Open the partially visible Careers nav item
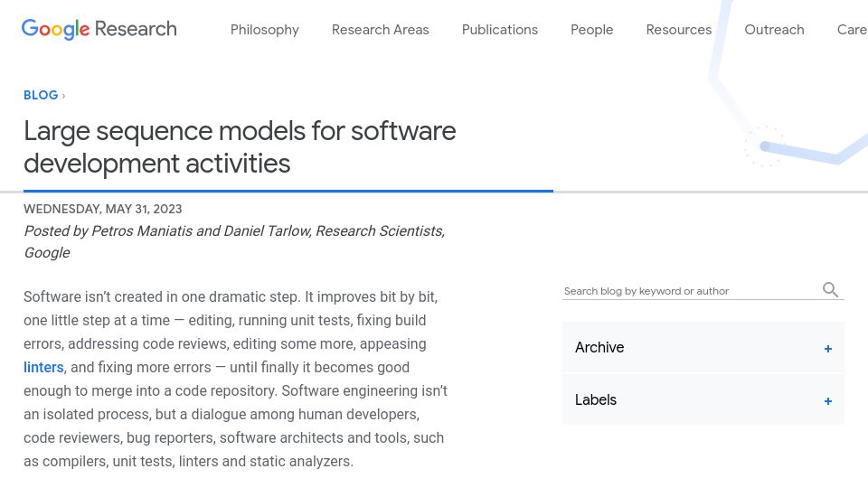Viewport: 868px width, 488px height. pos(852,30)
